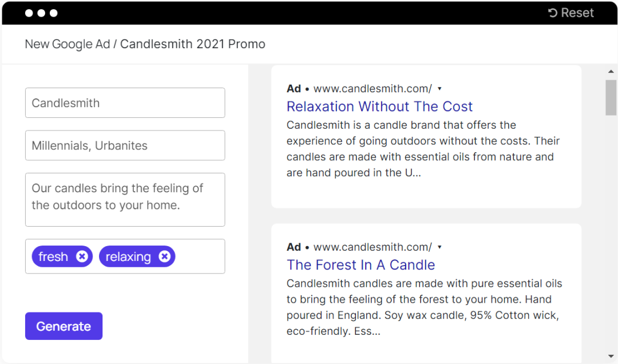This screenshot has height=364, width=618.
Task: Select the 'fresh' tag chip
Action: click(x=53, y=256)
